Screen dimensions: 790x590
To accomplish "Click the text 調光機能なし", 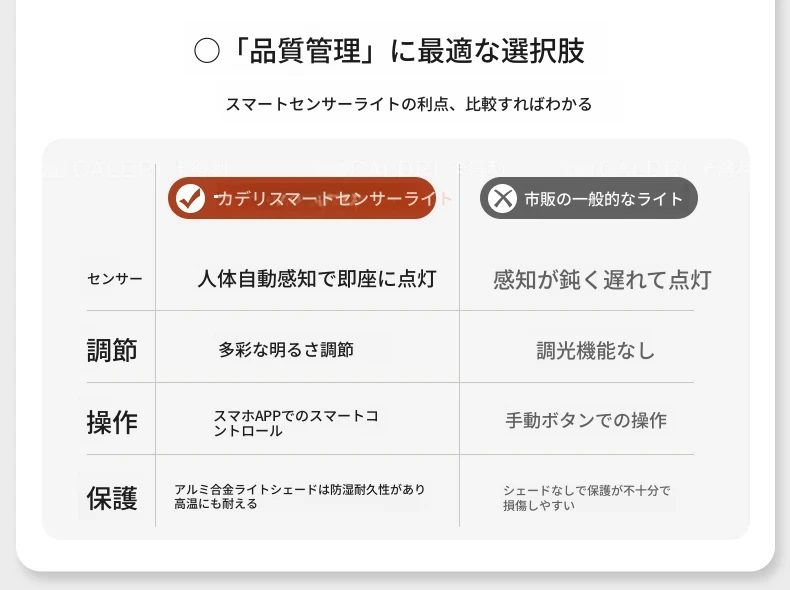I will click(x=596, y=351).
